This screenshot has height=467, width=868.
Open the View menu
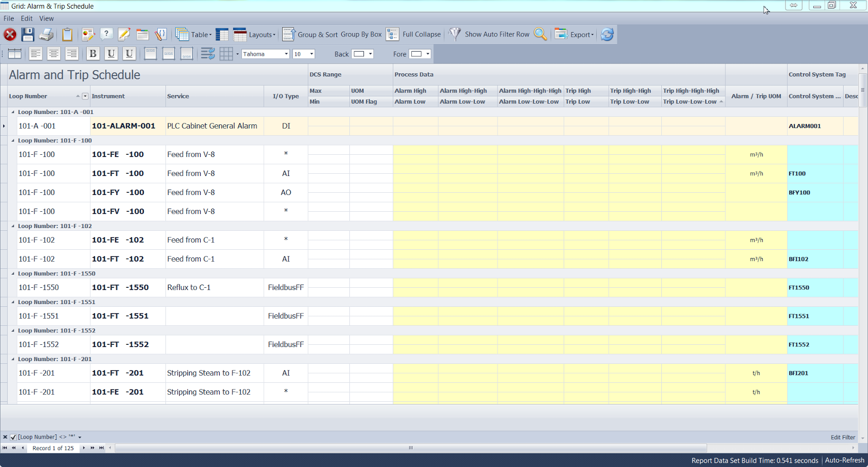pos(46,18)
